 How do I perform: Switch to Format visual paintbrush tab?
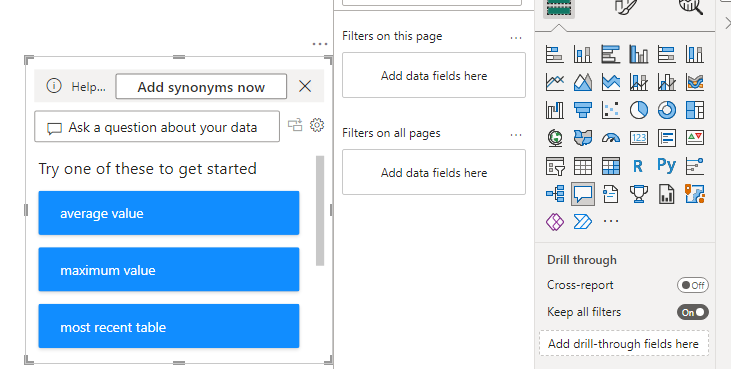(625, 7)
